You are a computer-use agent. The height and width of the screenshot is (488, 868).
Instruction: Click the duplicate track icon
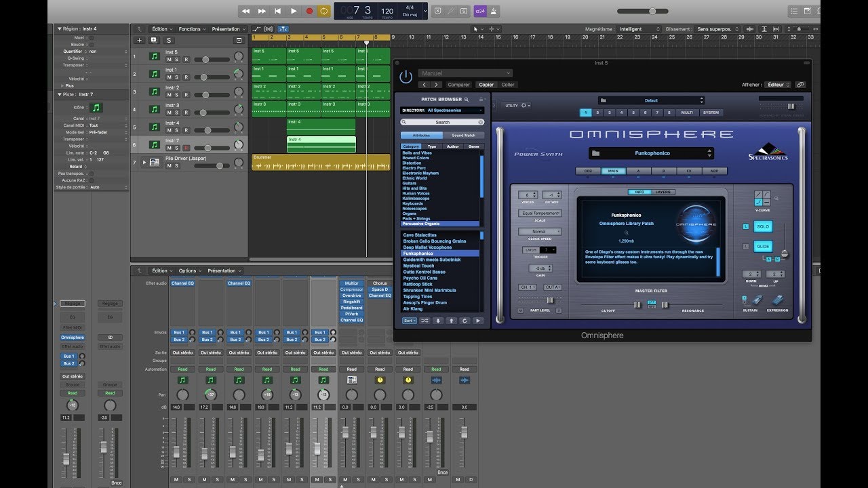click(x=155, y=41)
